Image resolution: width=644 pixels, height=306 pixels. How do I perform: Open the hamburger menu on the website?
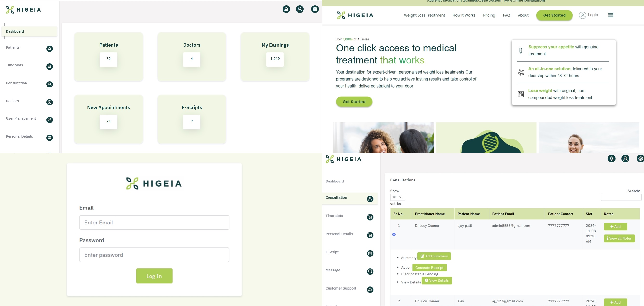pyautogui.click(x=610, y=15)
